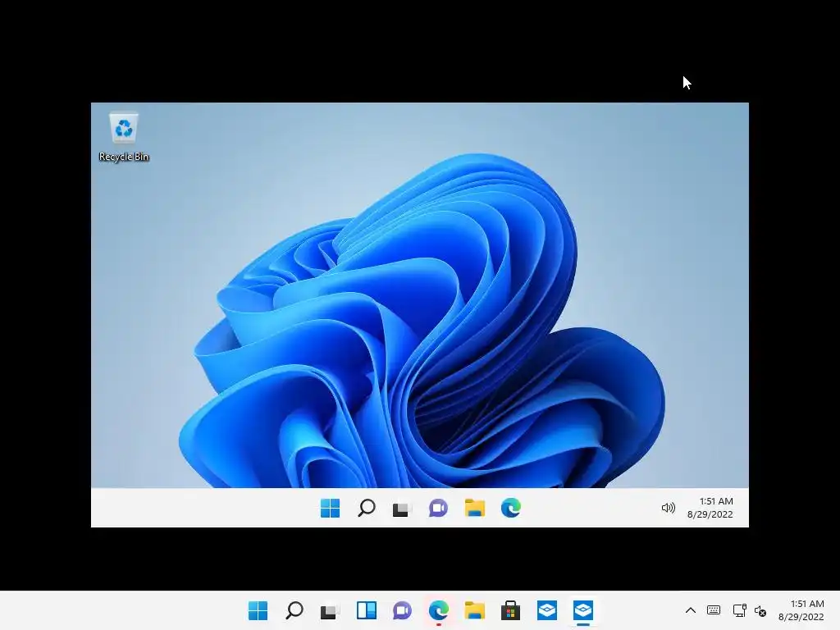Open the touch keyboard icon in the host tray

[x=714, y=610]
